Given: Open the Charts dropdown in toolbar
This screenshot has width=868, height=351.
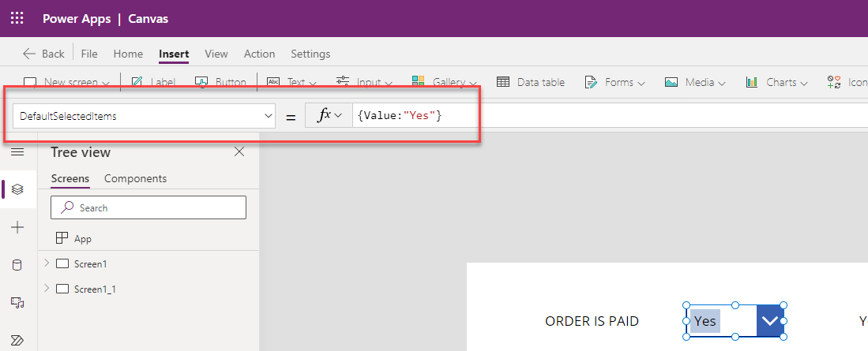Looking at the screenshot, I should (x=776, y=82).
